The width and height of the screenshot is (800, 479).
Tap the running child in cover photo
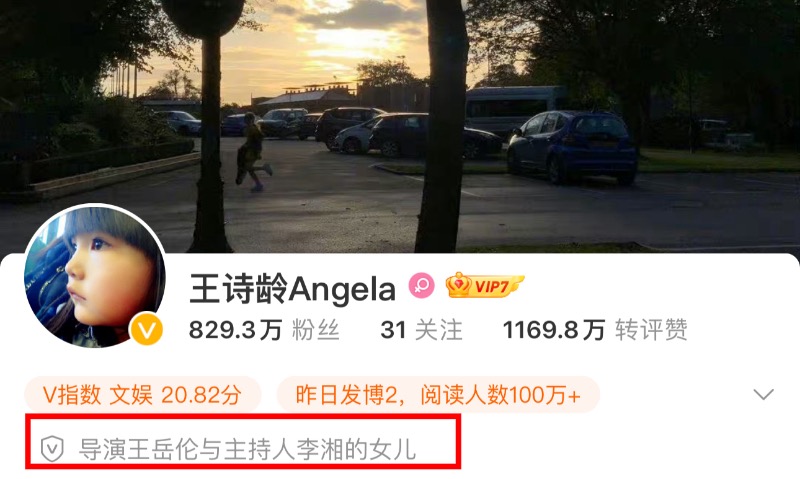point(252,152)
